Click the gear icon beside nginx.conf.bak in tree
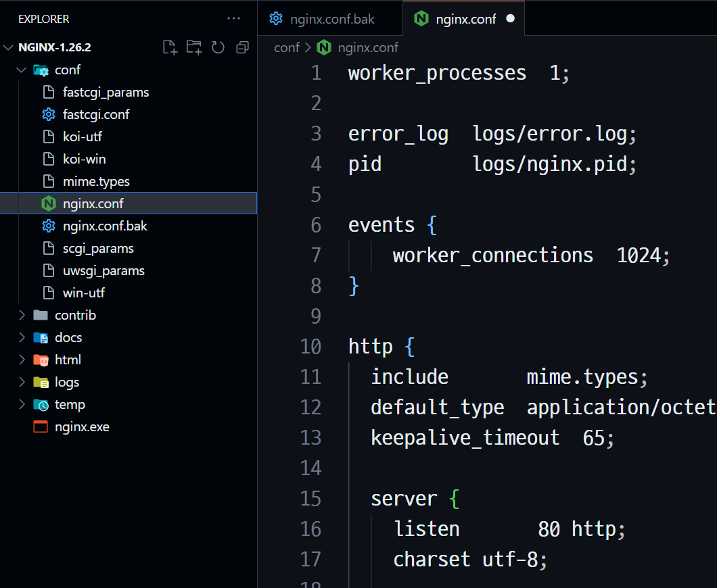Viewport: 717px width, 588px height. pos(49,226)
